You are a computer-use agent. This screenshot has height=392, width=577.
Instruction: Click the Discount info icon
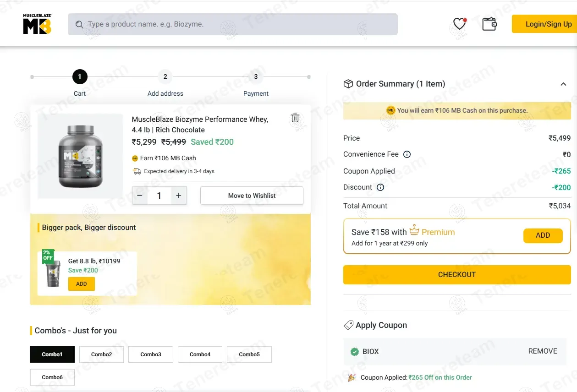(380, 187)
